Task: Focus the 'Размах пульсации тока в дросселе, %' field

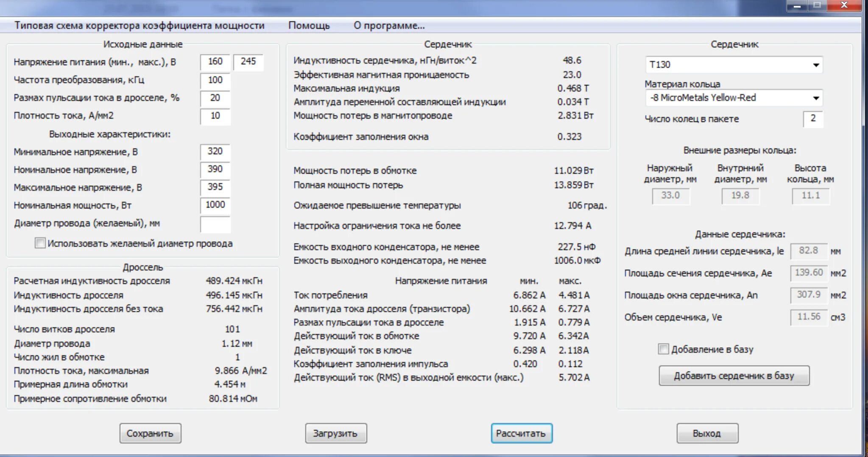Action: tap(215, 98)
